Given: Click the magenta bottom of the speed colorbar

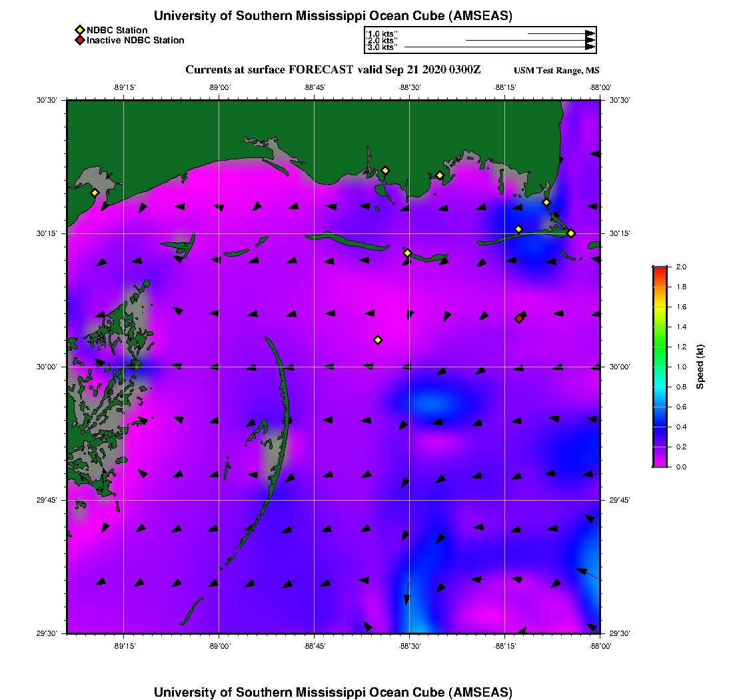Looking at the screenshot, I should coord(659,463).
